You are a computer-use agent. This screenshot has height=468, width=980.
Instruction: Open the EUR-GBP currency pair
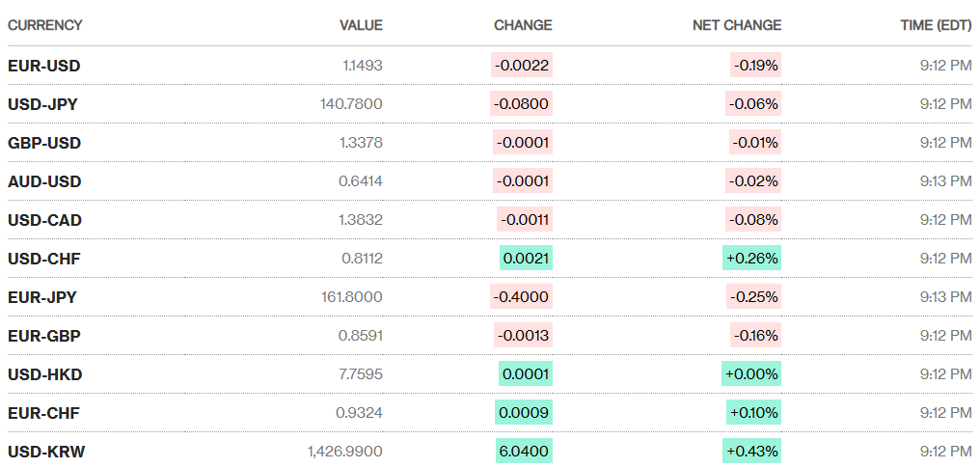click(44, 336)
